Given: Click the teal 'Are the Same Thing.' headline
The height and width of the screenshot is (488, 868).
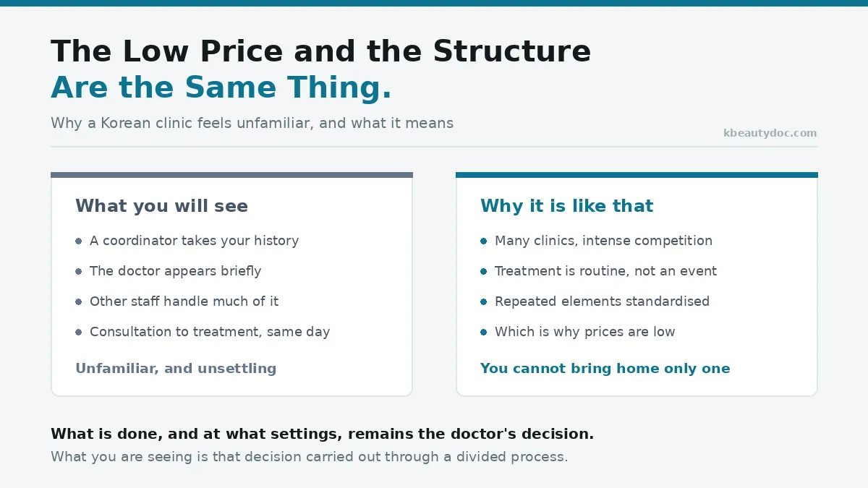Looking at the screenshot, I should coord(221,88).
